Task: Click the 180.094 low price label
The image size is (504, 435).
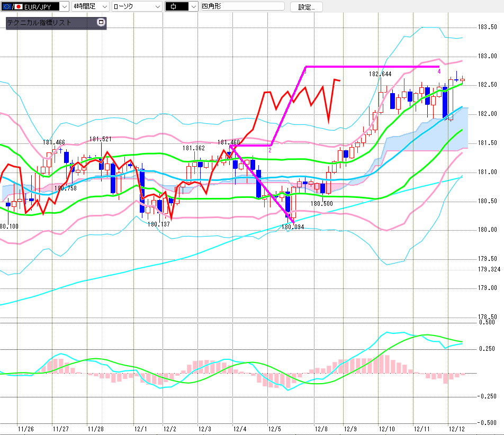Action: (292, 226)
